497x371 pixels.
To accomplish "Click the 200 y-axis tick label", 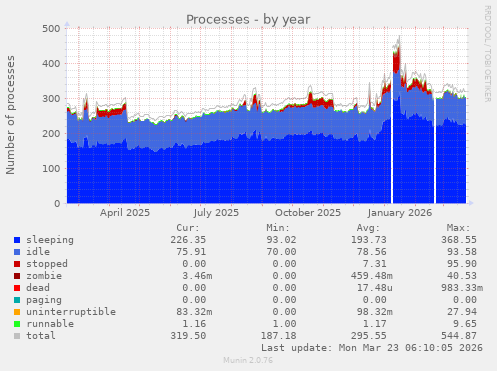I will pos(51,134).
